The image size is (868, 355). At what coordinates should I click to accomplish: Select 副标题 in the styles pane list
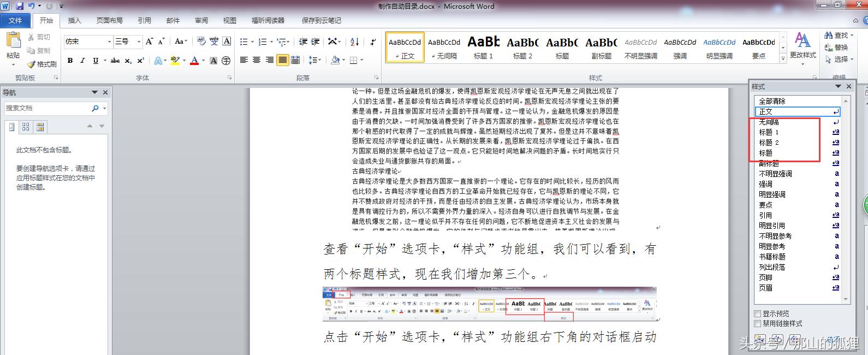(x=798, y=163)
